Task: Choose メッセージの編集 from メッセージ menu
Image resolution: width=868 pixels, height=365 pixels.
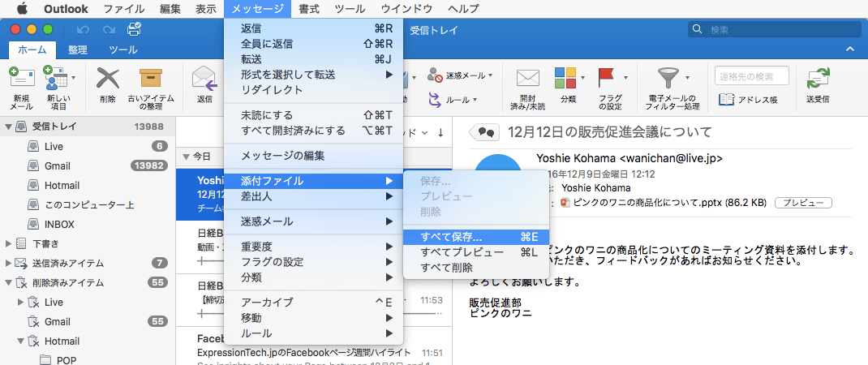Action: click(313, 157)
